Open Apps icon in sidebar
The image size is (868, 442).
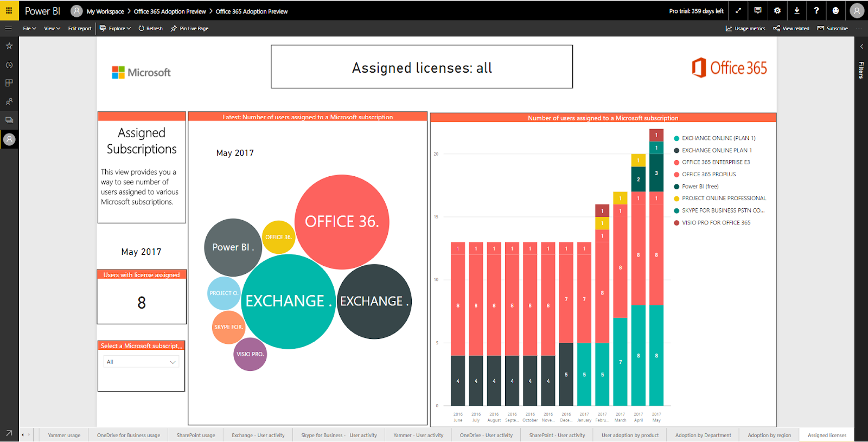[9, 83]
